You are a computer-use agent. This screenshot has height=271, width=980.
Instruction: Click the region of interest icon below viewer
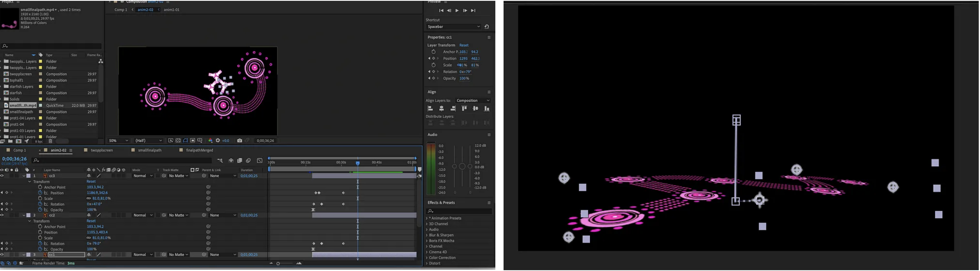193,140
